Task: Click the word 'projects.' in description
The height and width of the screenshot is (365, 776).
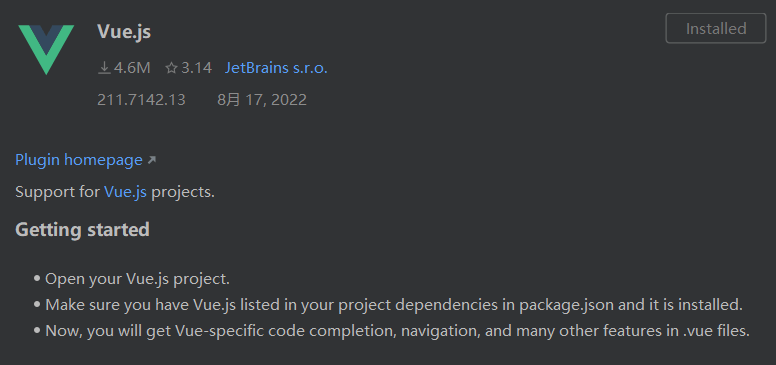Action: coord(183,192)
